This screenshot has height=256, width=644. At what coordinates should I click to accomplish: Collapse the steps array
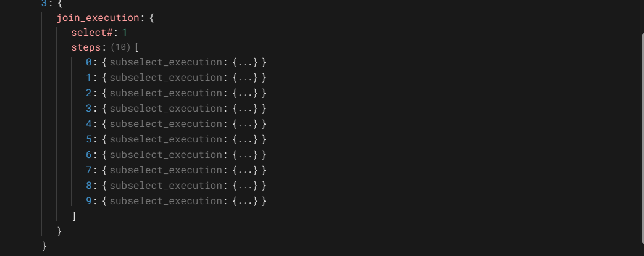pyautogui.click(x=89, y=47)
